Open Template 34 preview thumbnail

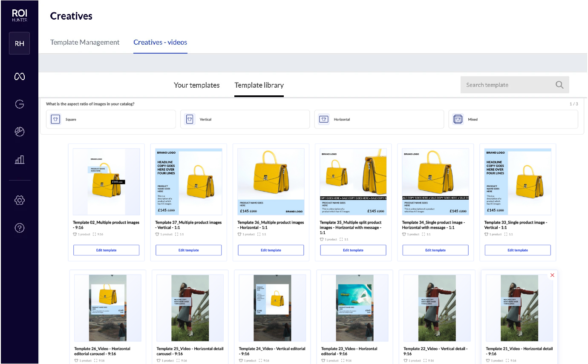tap(435, 182)
